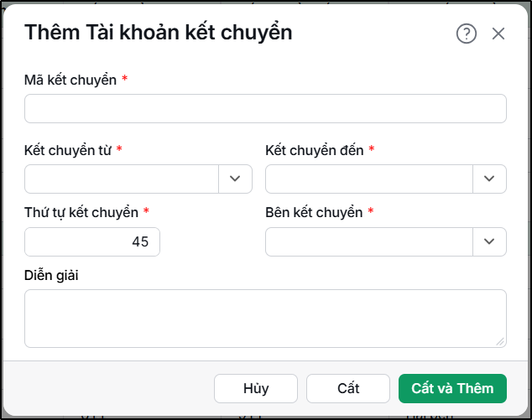This screenshot has height=420, width=532.
Task: Grab the Diễn giải textarea resize handle
Action: pyautogui.click(x=500, y=342)
